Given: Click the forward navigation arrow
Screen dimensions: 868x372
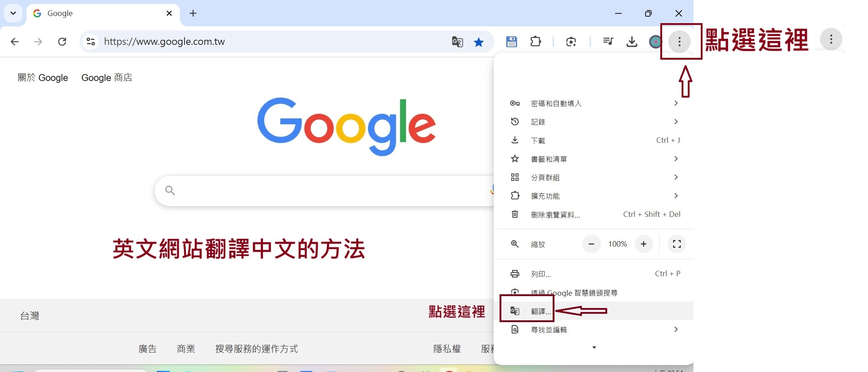Looking at the screenshot, I should [38, 42].
